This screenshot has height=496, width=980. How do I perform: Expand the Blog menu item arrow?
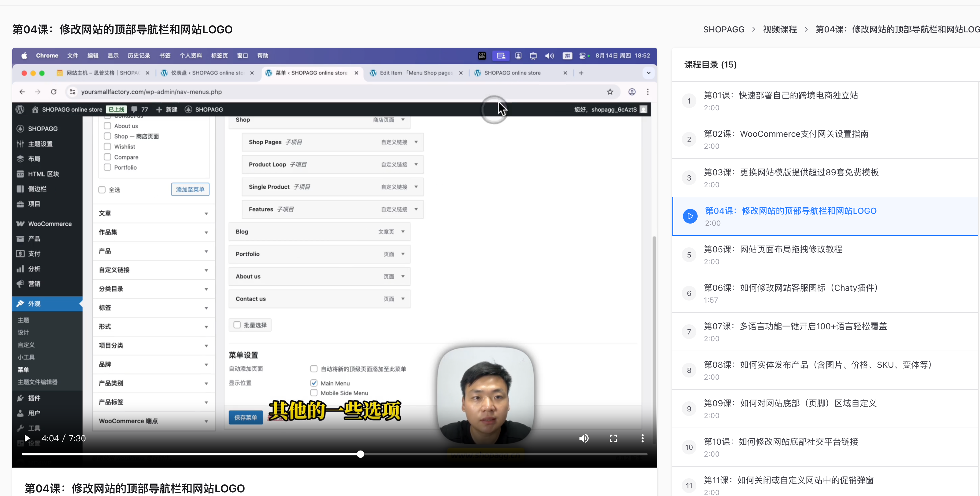(403, 232)
